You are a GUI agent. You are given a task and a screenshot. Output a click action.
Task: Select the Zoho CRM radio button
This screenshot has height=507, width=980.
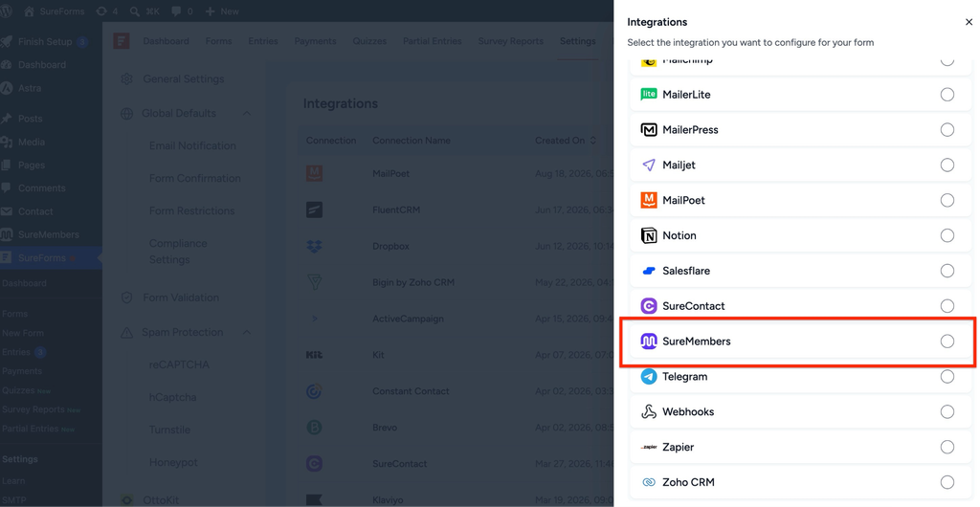tap(947, 483)
